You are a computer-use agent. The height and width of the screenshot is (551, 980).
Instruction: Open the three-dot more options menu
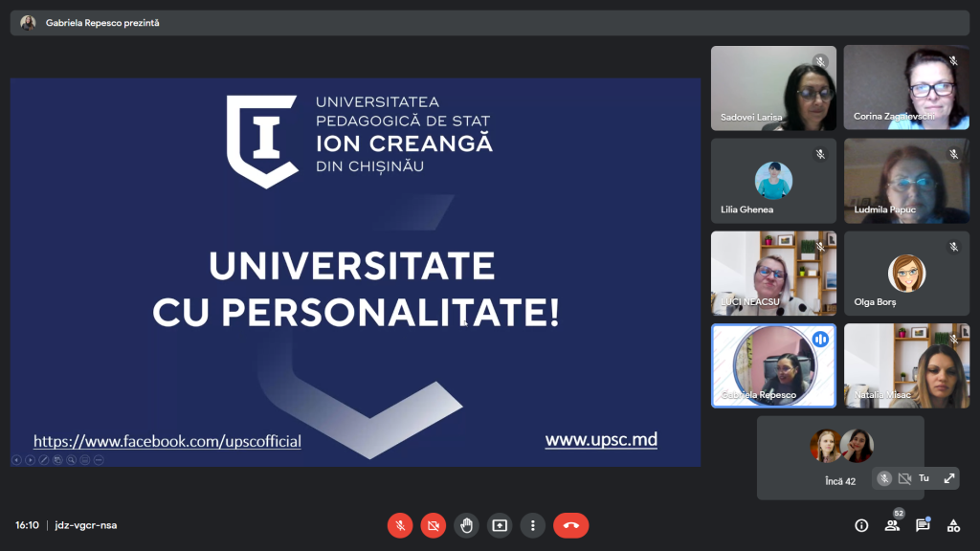(x=532, y=525)
